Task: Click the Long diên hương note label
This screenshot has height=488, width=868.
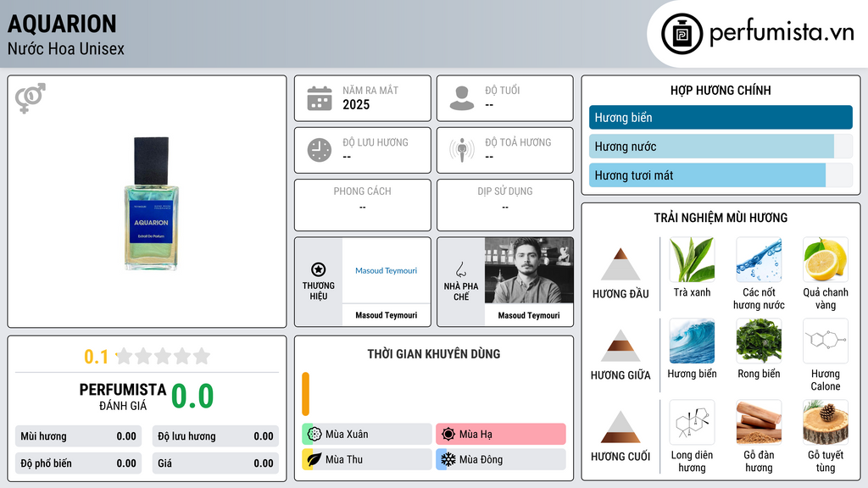Action: pos(692,461)
